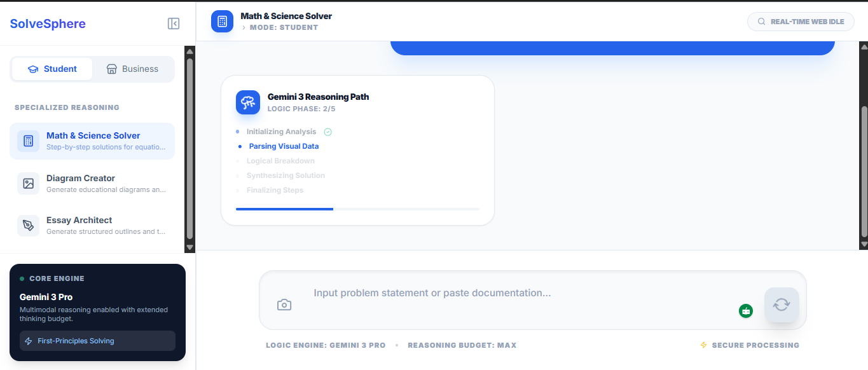Click the Secure Processing lightning icon
This screenshot has height=370, width=868.
(x=703, y=345)
